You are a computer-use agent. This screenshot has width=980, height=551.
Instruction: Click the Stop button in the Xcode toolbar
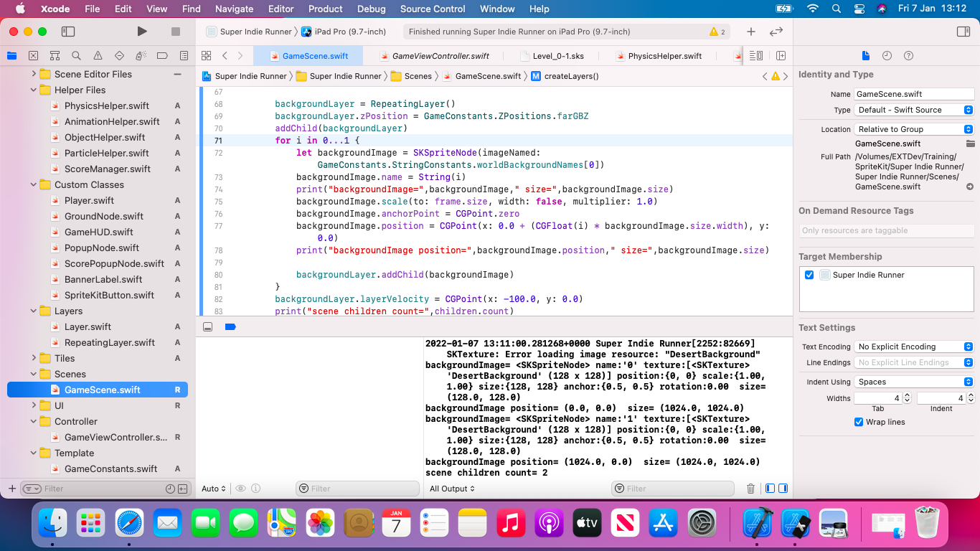176,32
